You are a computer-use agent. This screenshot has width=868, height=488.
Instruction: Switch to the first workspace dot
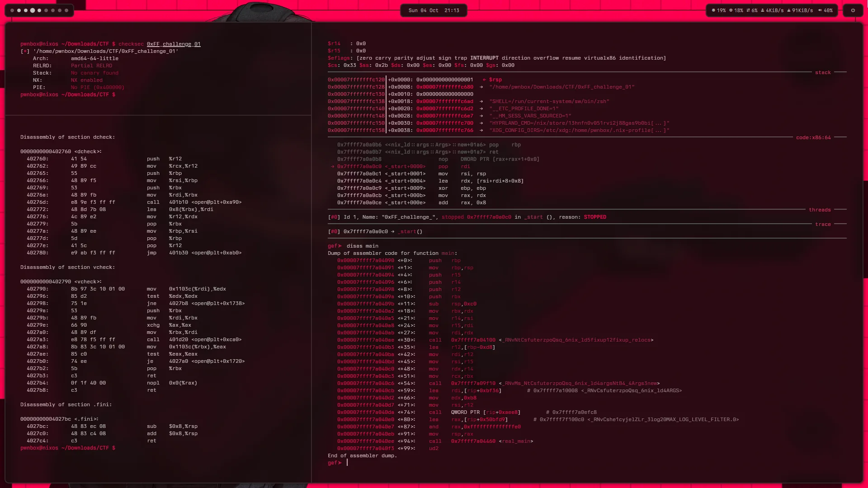pos(12,10)
